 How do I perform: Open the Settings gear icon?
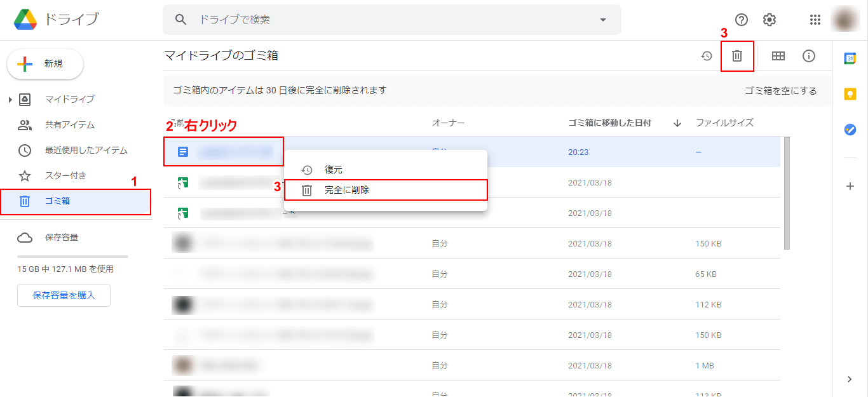[x=769, y=20]
